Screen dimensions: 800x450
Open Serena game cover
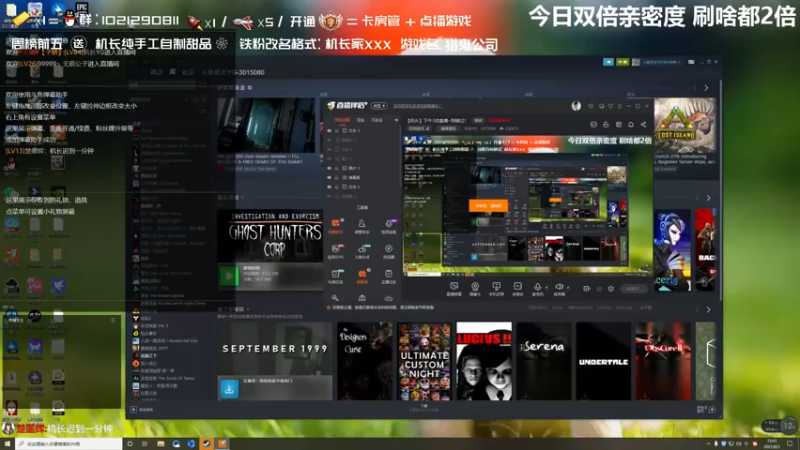(x=543, y=361)
